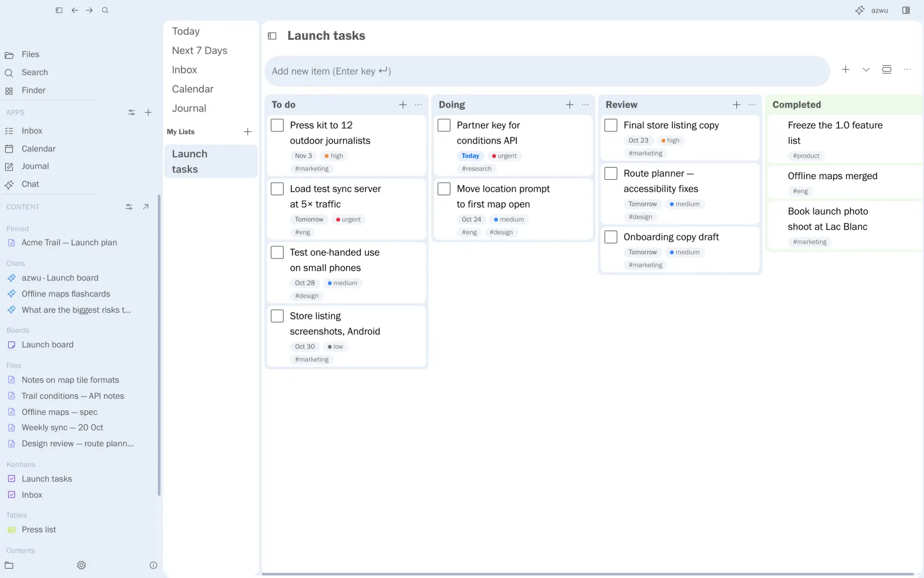Tick the Partner key for conditions API checkbox
This screenshot has height=578, width=924.
[444, 125]
